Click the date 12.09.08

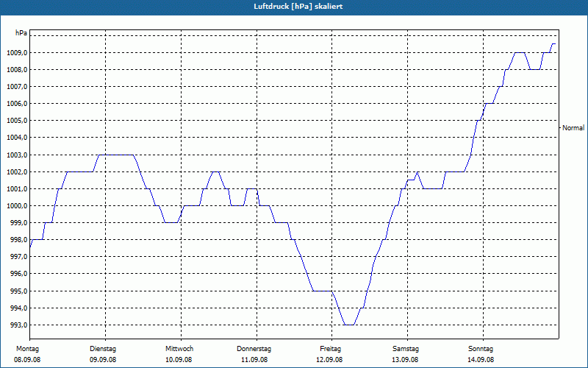pos(329,360)
